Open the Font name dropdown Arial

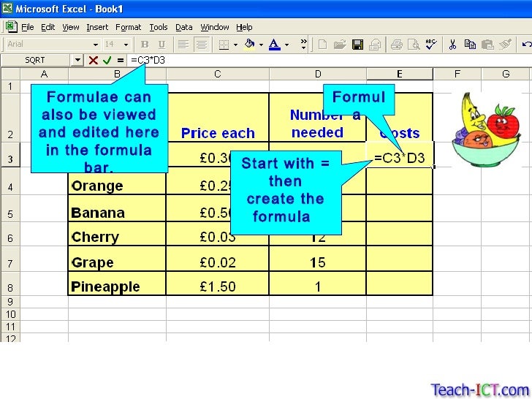(x=96, y=45)
